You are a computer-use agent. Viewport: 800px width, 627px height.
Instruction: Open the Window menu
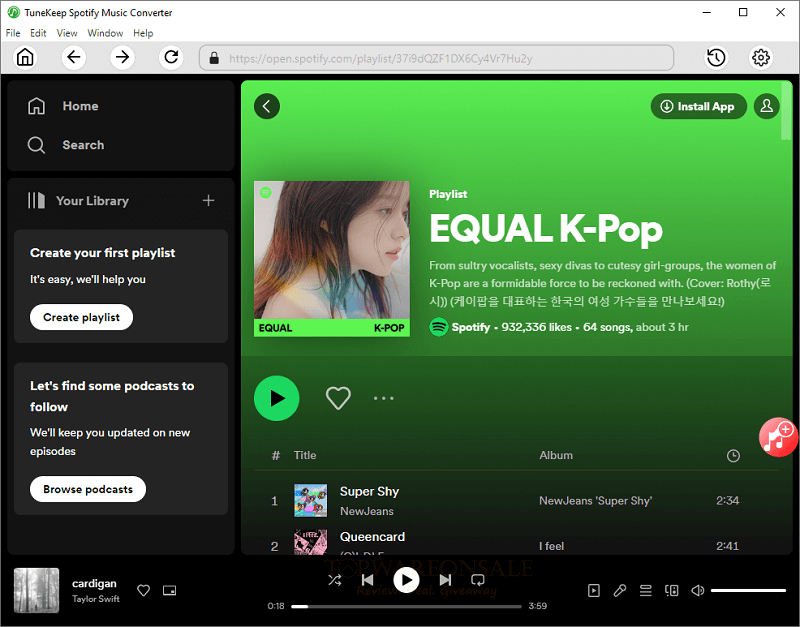click(x=105, y=33)
